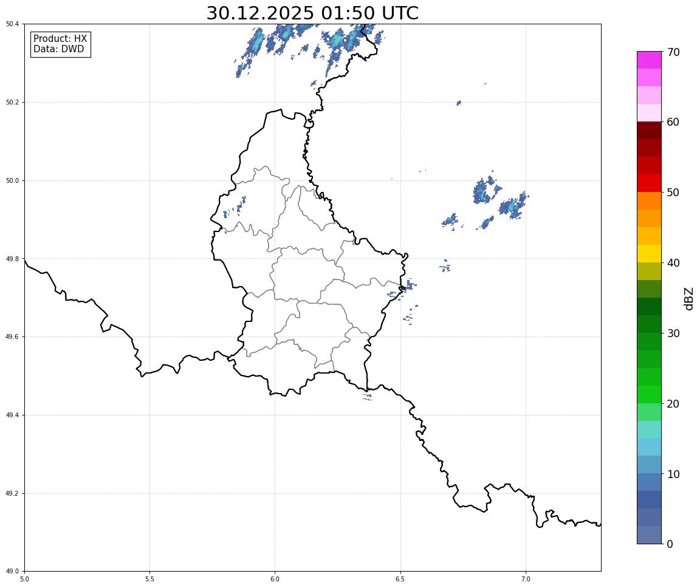Viewport: 700px width, 588px height.
Task: Click the latitude tick label "50.2"
Action: pyautogui.click(x=12, y=102)
